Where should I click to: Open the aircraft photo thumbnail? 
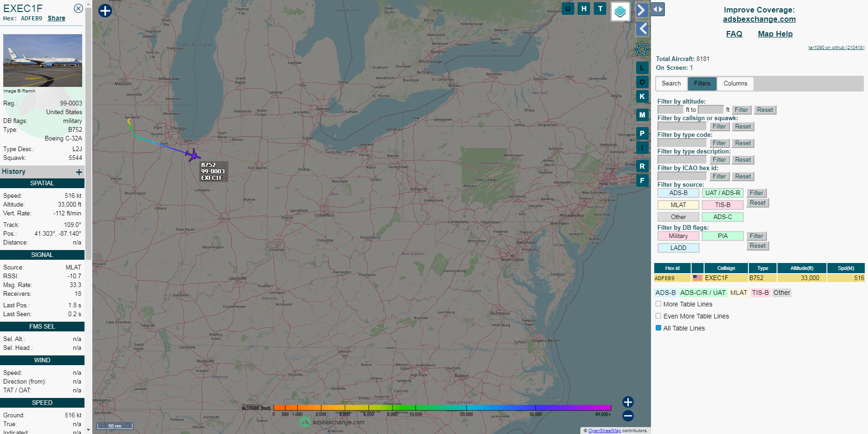[x=42, y=61]
